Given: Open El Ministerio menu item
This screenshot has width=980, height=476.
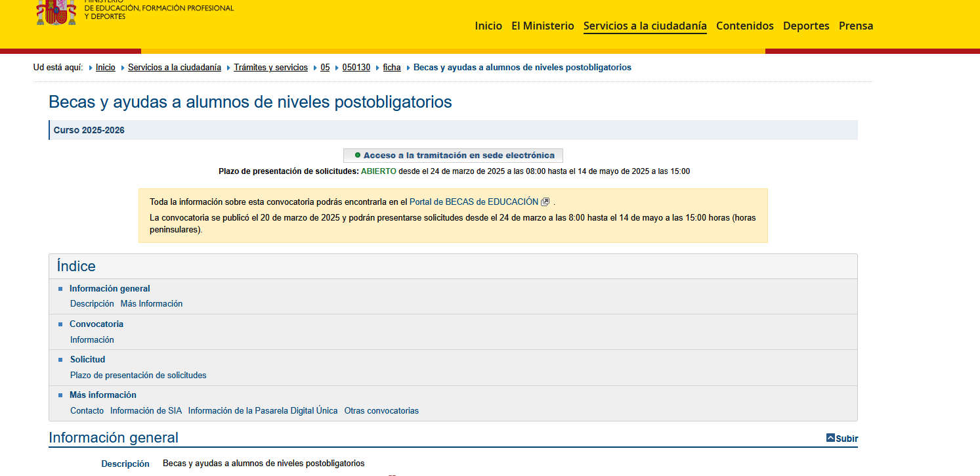Looking at the screenshot, I should [542, 26].
